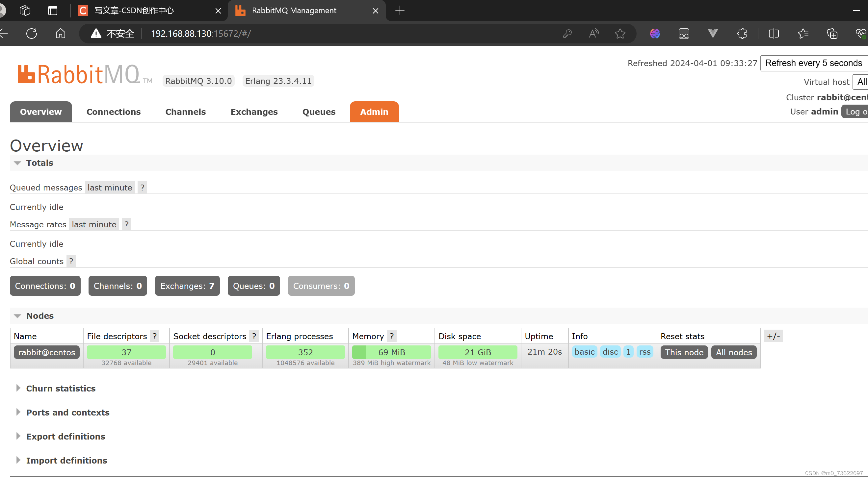The width and height of the screenshot is (868, 479).
Task: Close the CSDN tab
Action: click(x=218, y=11)
